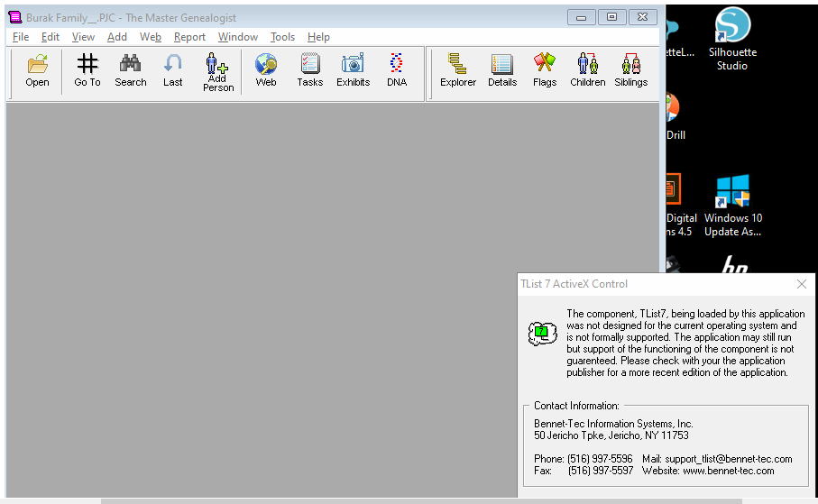Viewport: 818px width, 504px height.
Task: Click the Open toolbar icon
Action: coord(37,71)
